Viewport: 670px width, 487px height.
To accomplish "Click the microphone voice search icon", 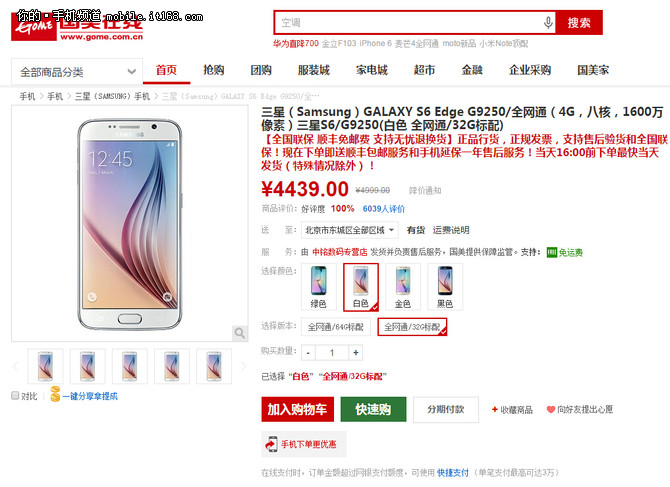I will coord(548,22).
